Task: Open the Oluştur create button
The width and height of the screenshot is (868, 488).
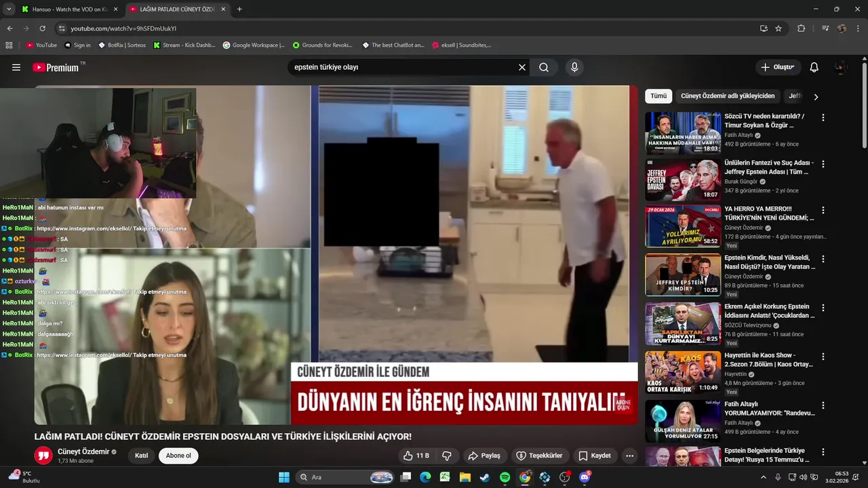Action: tap(778, 67)
